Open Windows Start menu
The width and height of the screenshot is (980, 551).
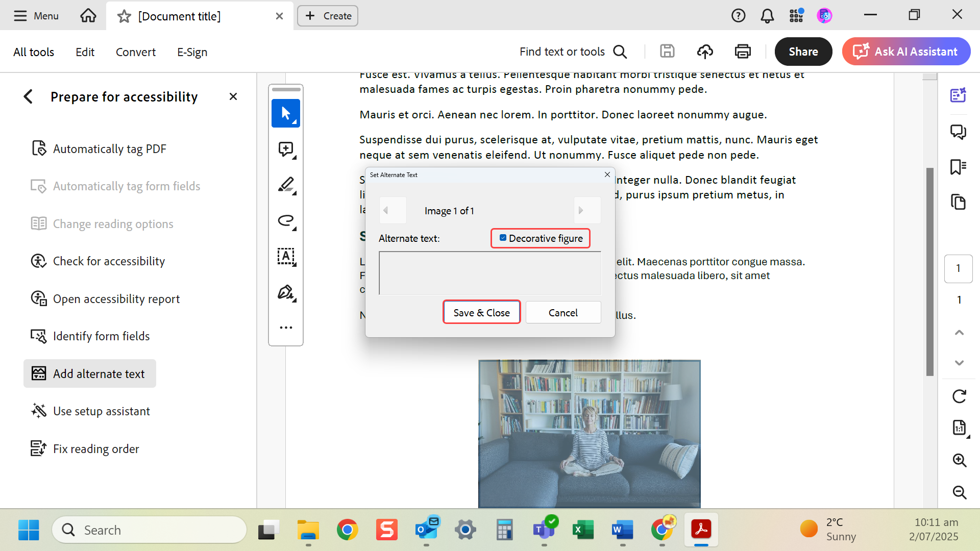[x=29, y=530]
